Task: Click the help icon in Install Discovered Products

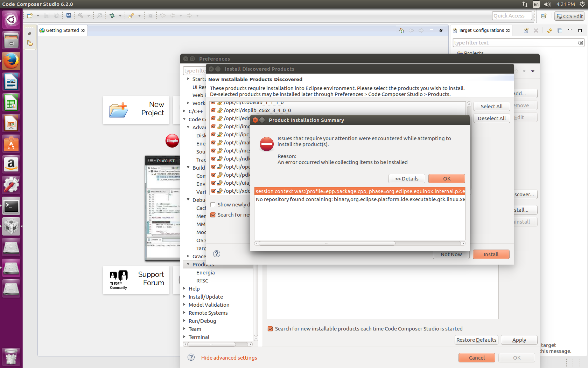Action: [x=217, y=254]
